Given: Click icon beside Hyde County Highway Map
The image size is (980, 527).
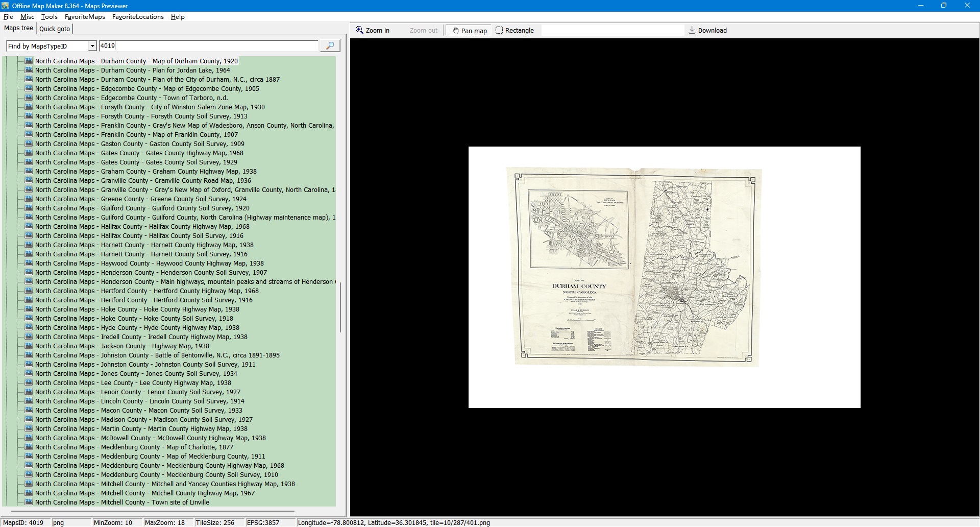Looking at the screenshot, I should [x=29, y=328].
